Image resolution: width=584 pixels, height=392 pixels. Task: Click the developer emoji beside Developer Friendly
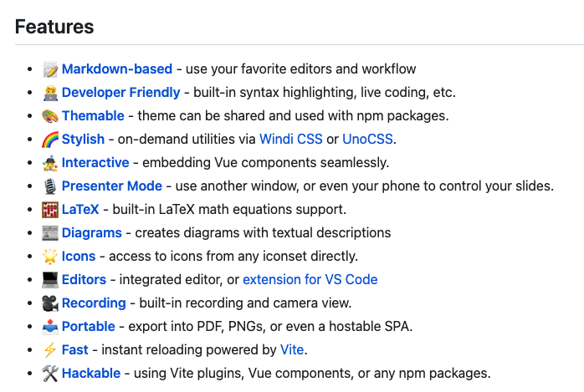[x=49, y=93]
